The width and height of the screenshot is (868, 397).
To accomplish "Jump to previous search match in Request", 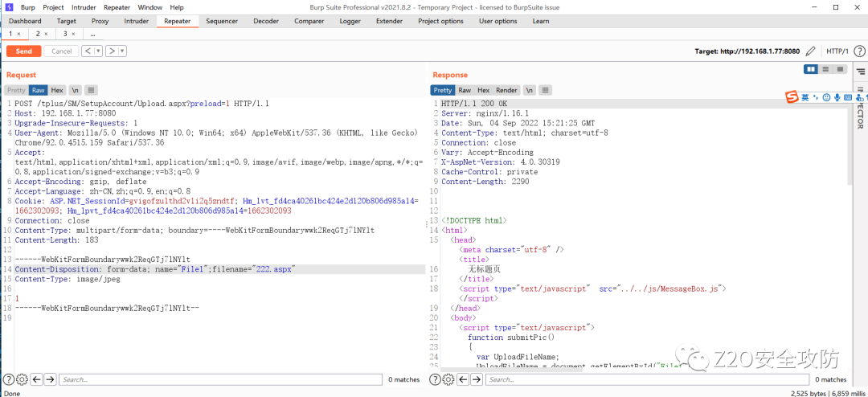I will tap(36, 379).
